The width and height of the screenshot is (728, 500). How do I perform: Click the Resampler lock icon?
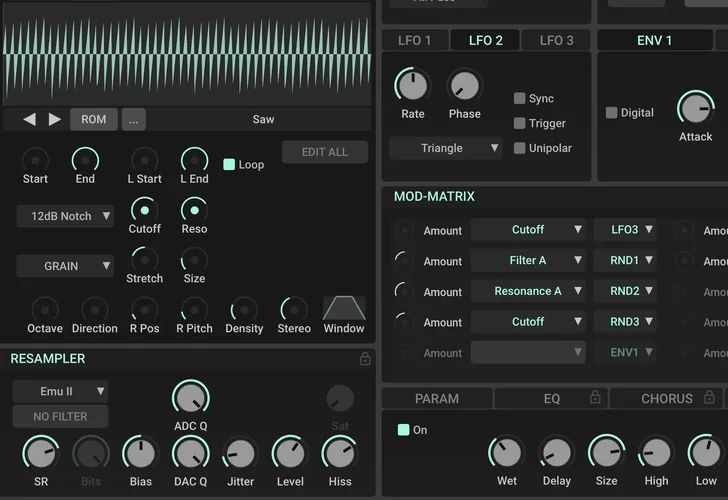pyautogui.click(x=365, y=359)
